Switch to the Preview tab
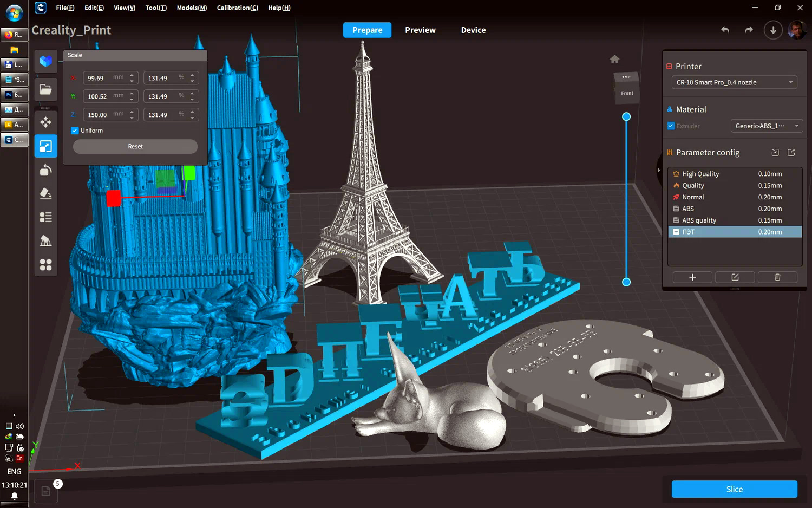 click(420, 30)
